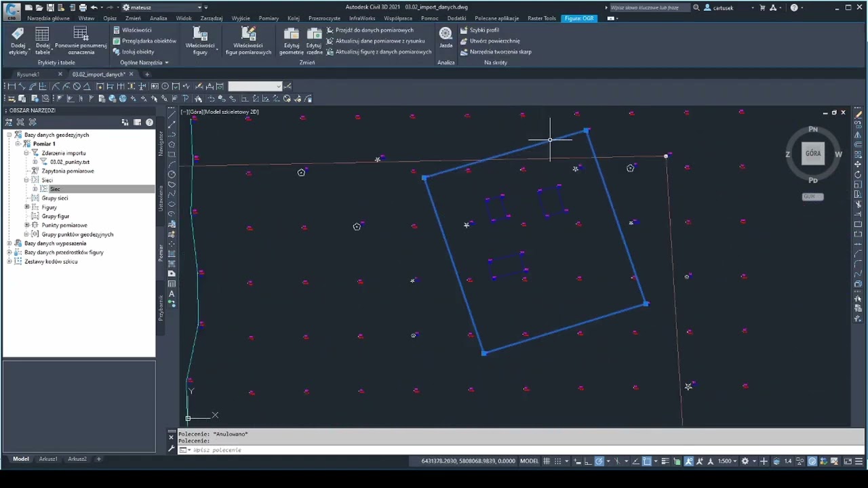Image resolution: width=868 pixels, height=488 pixels.
Task: Toggle ortho mode in status bar
Action: (588, 461)
